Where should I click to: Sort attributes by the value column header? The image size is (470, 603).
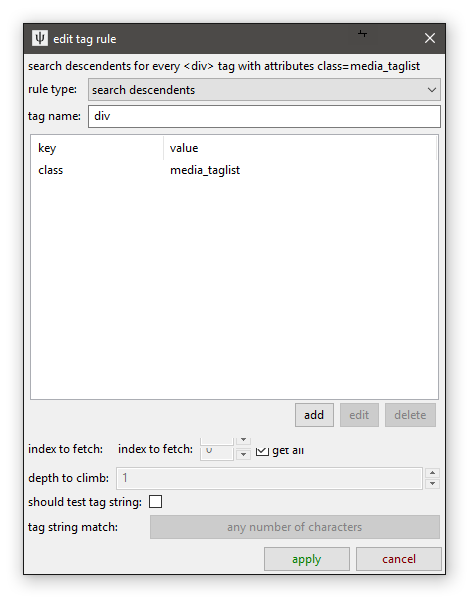coord(300,148)
